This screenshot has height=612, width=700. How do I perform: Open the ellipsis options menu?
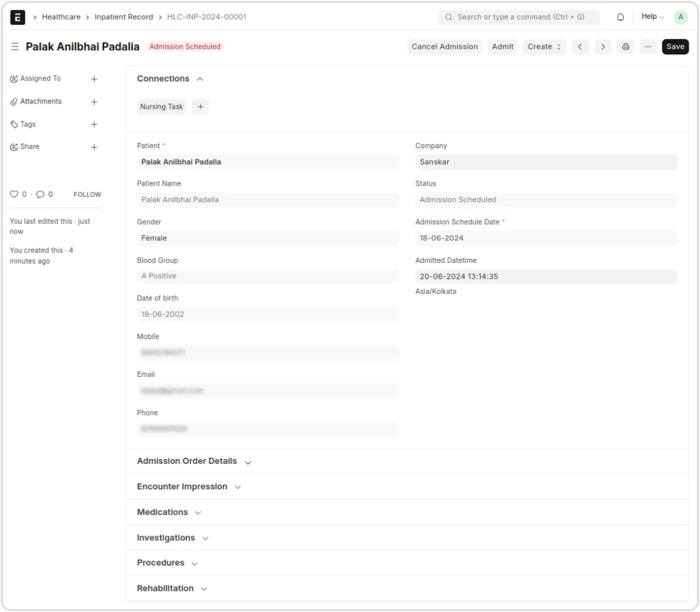[648, 47]
